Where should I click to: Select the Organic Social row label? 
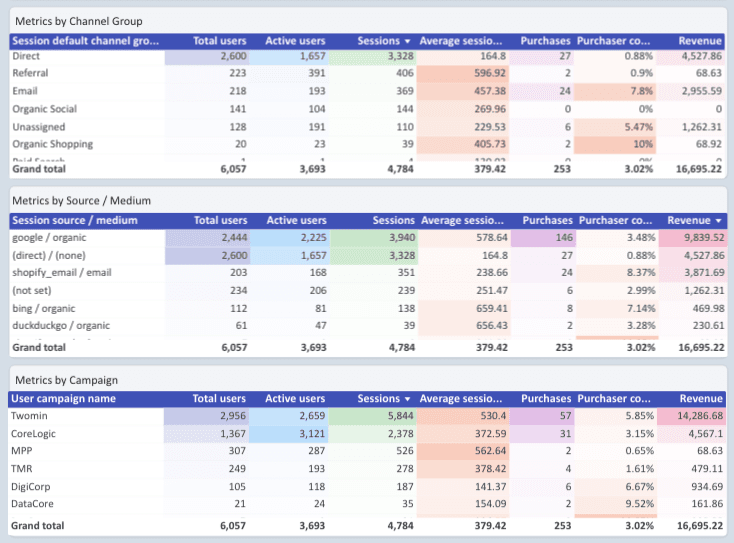coord(44,109)
